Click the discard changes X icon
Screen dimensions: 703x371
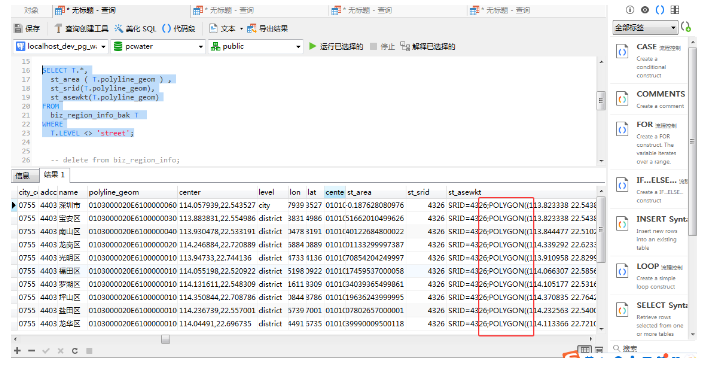pyautogui.click(x=61, y=351)
